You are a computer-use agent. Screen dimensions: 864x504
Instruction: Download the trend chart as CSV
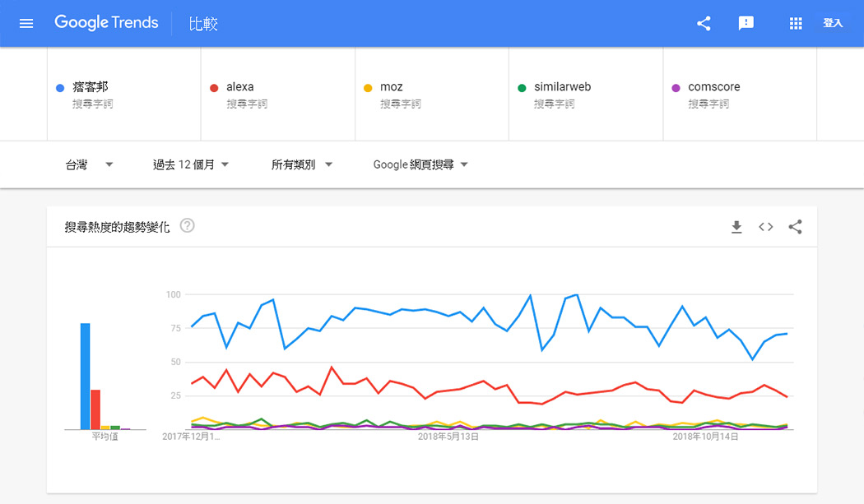click(736, 227)
